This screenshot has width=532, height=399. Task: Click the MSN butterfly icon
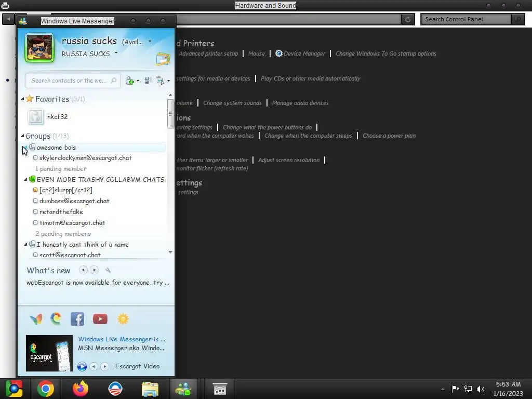36,319
